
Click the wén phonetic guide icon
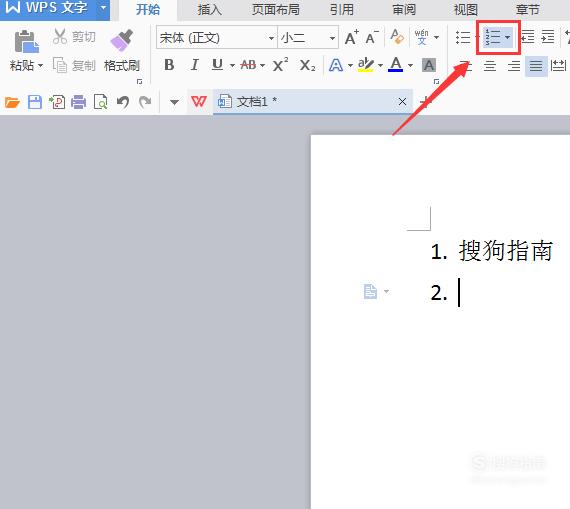tap(422, 37)
